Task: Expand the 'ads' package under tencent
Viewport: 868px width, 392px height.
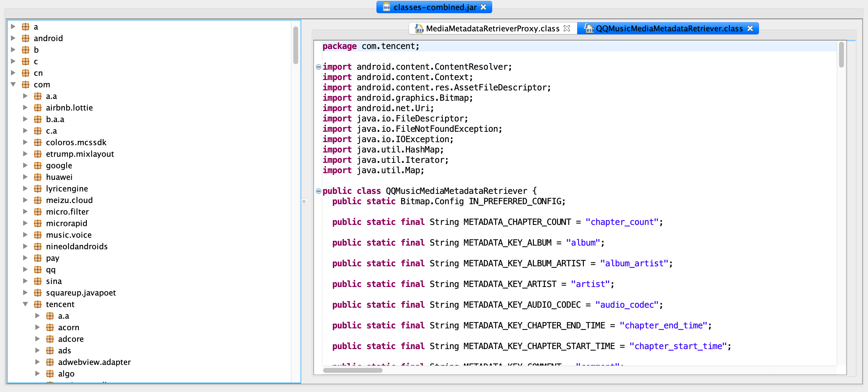Action: click(37, 350)
